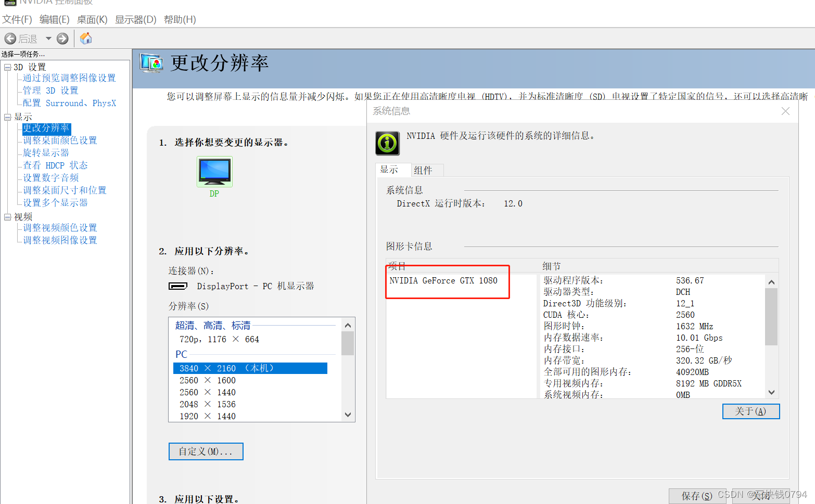Select the 720p, 1176 × 664 resolution

[219, 339]
